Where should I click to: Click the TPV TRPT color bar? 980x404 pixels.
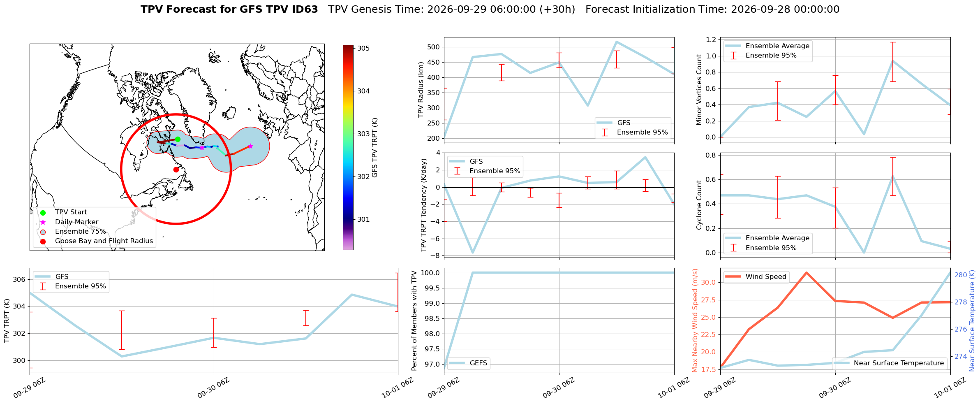pos(348,147)
